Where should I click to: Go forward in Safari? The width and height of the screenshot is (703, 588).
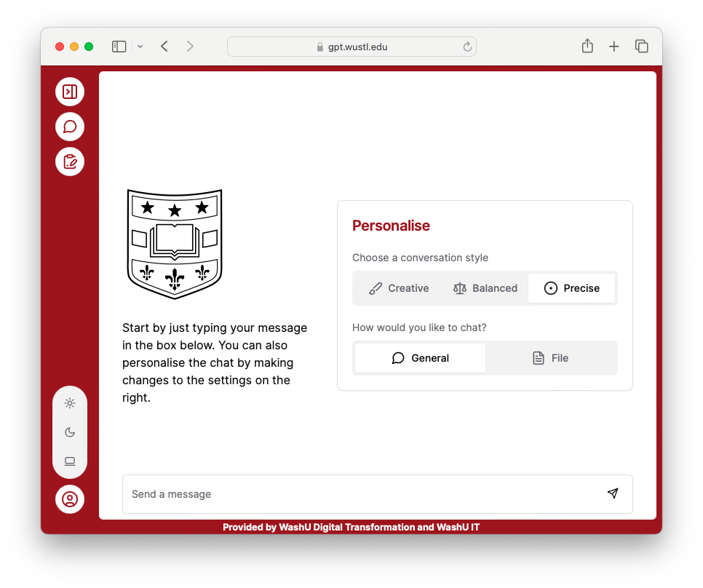190,47
